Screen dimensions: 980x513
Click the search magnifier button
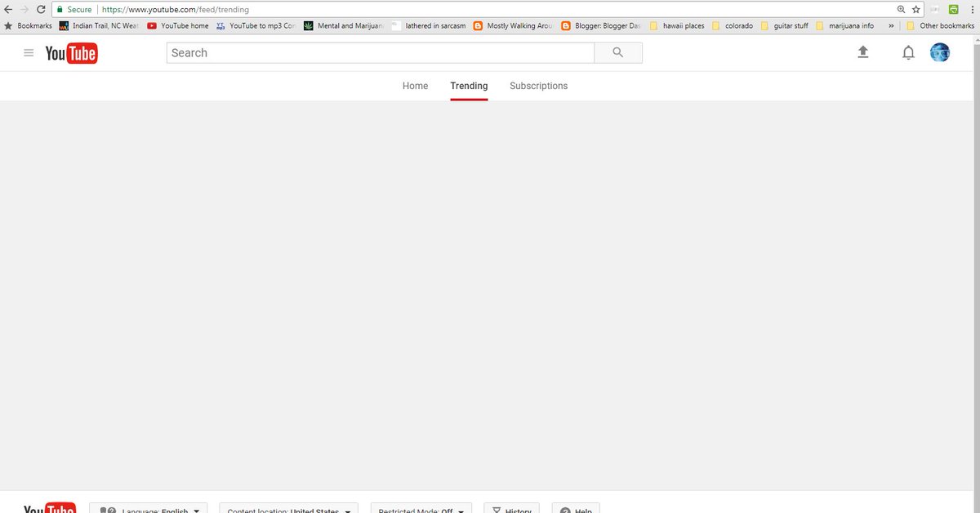(617, 51)
